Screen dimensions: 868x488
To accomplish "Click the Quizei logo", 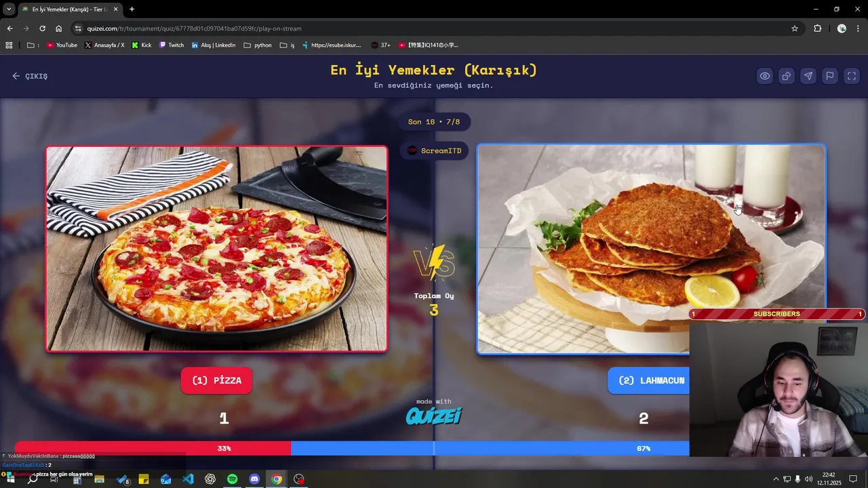I will pyautogui.click(x=434, y=415).
